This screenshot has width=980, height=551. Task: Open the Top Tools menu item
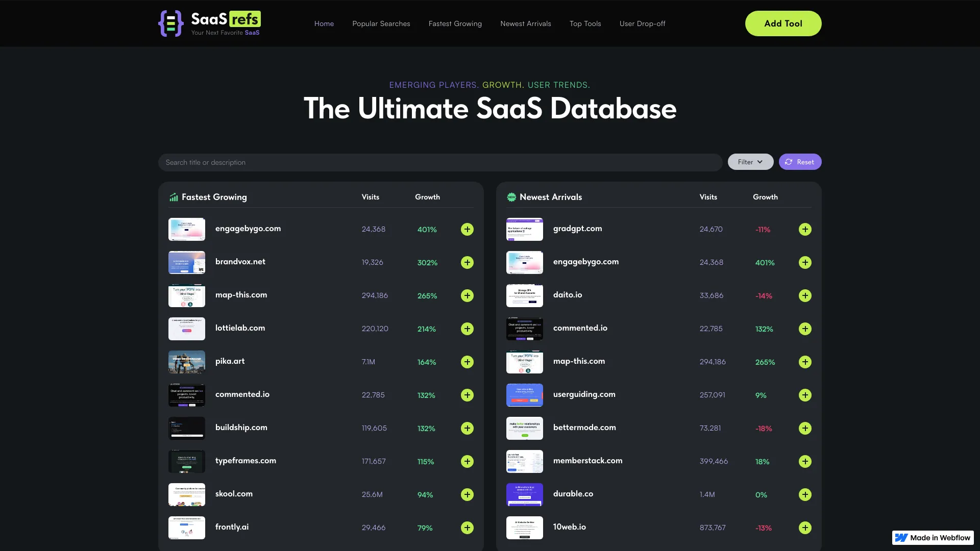point(585,23)
